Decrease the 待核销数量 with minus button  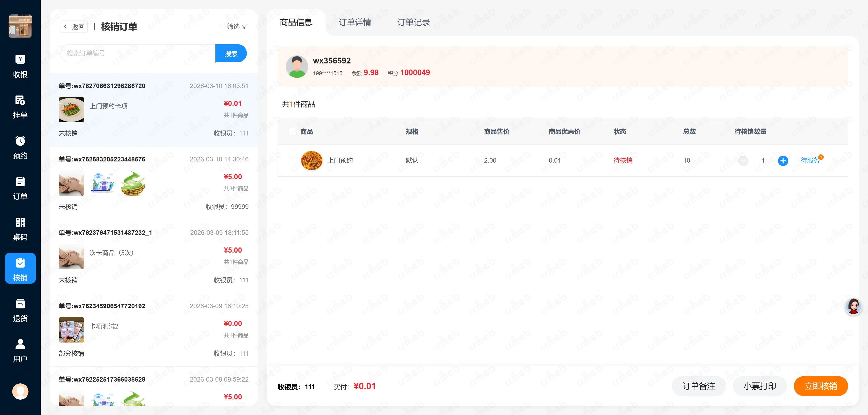[x=743, y=161]
